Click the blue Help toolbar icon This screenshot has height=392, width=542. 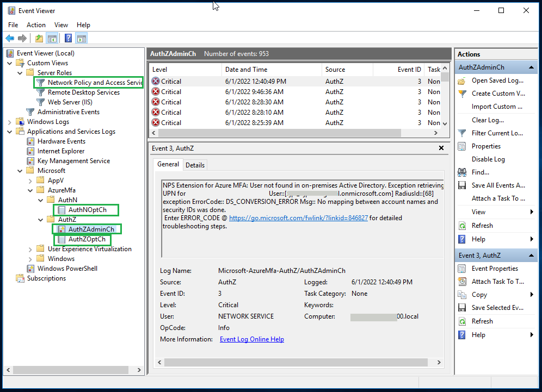point(68,38)
